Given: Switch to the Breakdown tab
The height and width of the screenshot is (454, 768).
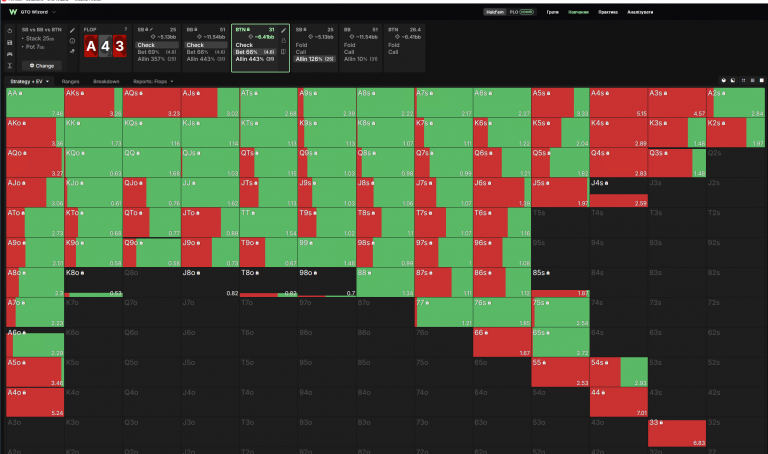Looking at the screenshot, I should point(106,81).
